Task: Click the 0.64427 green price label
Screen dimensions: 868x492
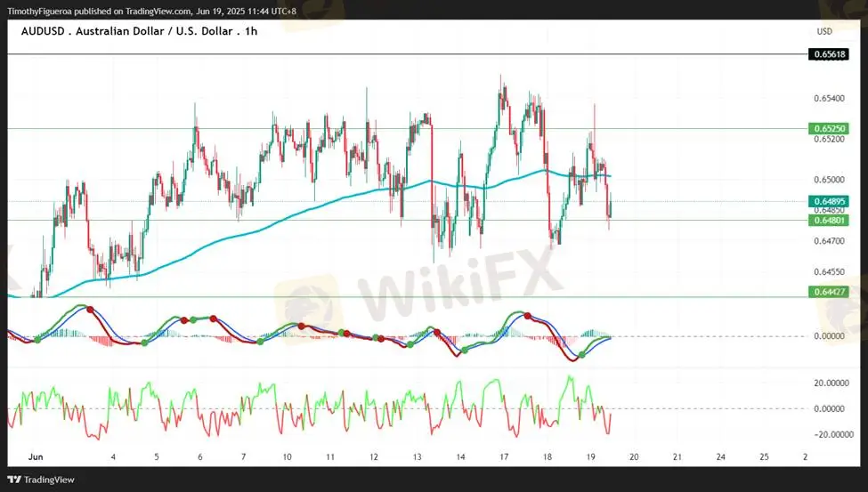Action: pos(827,292)
